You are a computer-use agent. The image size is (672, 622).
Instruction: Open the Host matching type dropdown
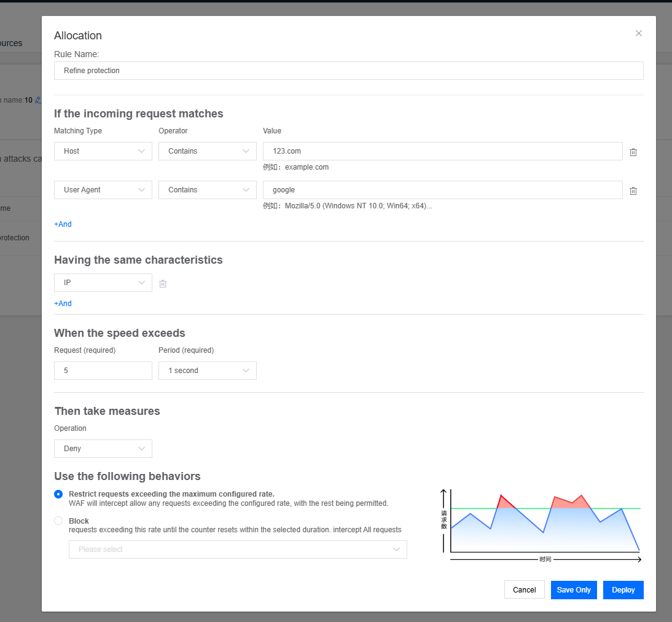coord(103,151)
